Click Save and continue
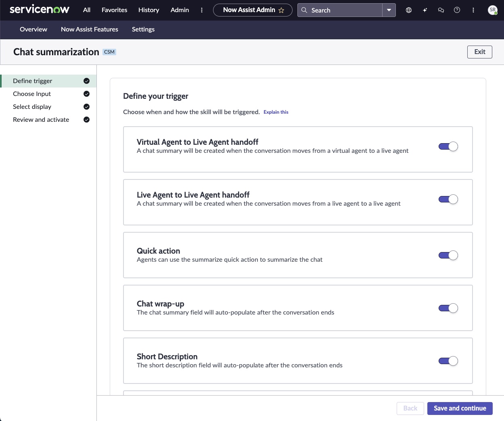This screenshot has width=504, height=421. coord(460,408)
